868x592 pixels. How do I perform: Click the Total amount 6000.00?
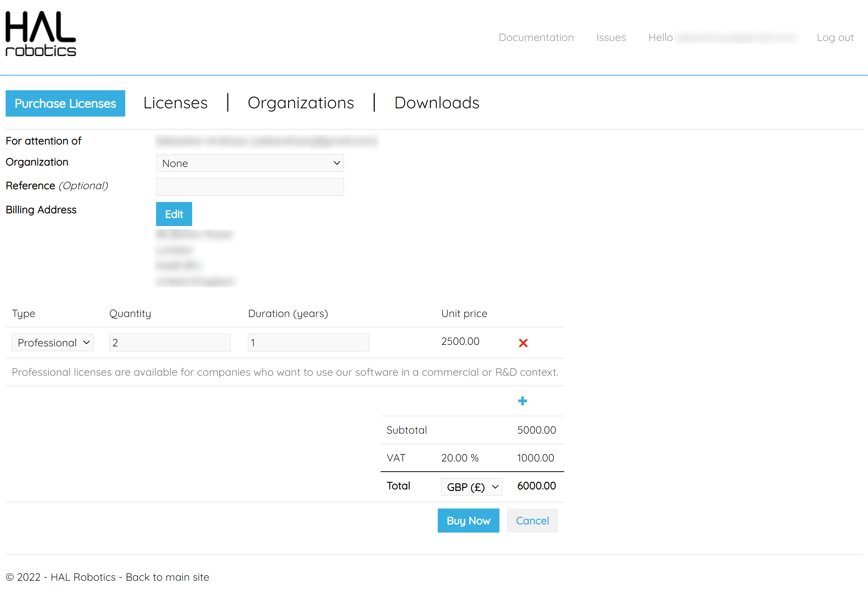(536, 486)
